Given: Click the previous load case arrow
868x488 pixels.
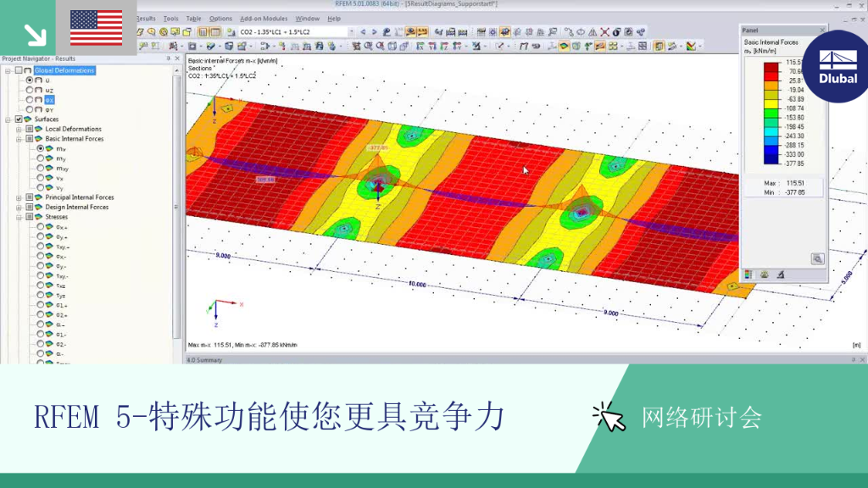Looking at the screenshot, I should [x=363, y=32].
